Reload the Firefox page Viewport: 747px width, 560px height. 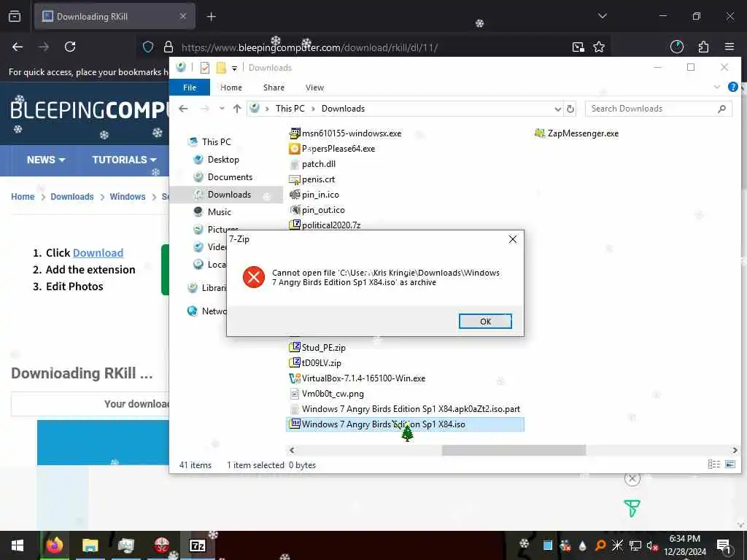coord(70,47)
